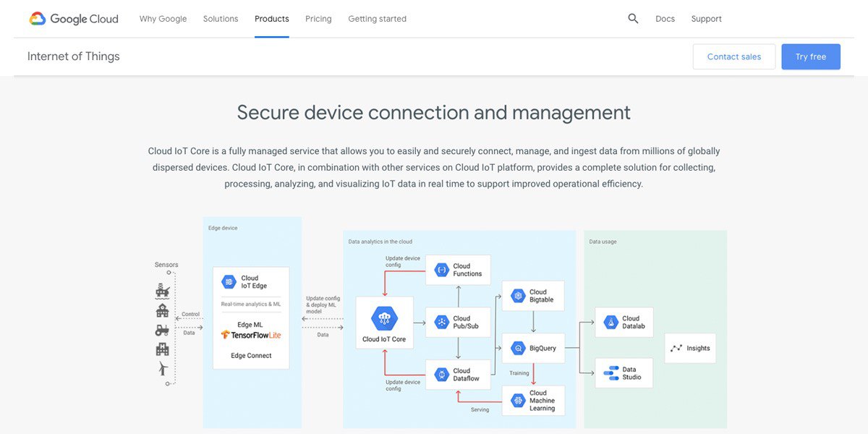
Task: Click the Insights chart icon
Action: tap(676, 348)
